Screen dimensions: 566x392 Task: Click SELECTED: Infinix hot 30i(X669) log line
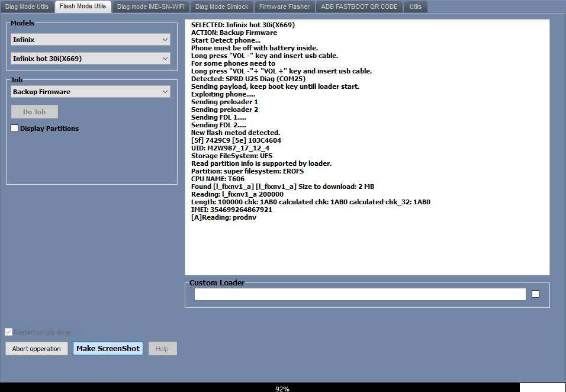(x=243, y=25)
